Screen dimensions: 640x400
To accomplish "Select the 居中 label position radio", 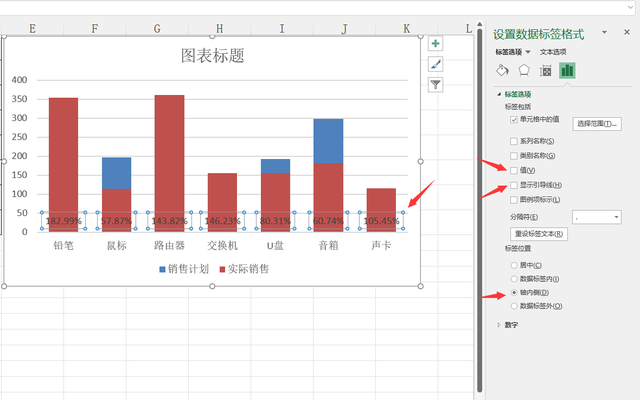I will click(x=514, y=265).
